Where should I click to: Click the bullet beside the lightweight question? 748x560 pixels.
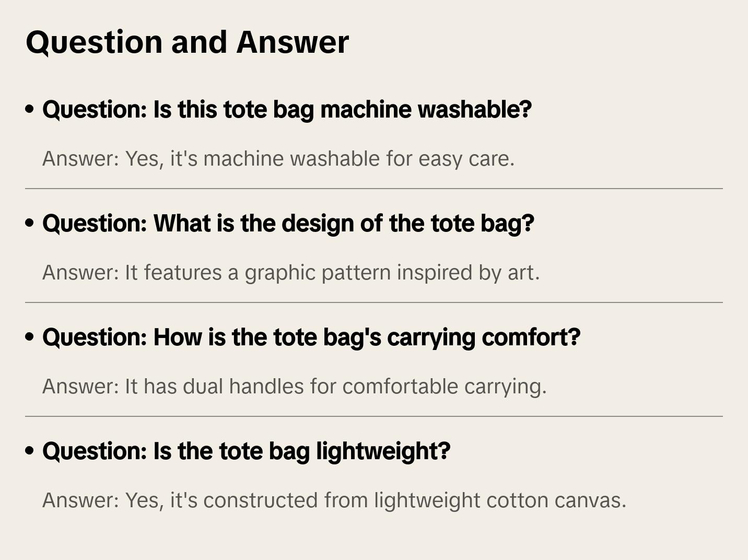[x=30, y=451]
